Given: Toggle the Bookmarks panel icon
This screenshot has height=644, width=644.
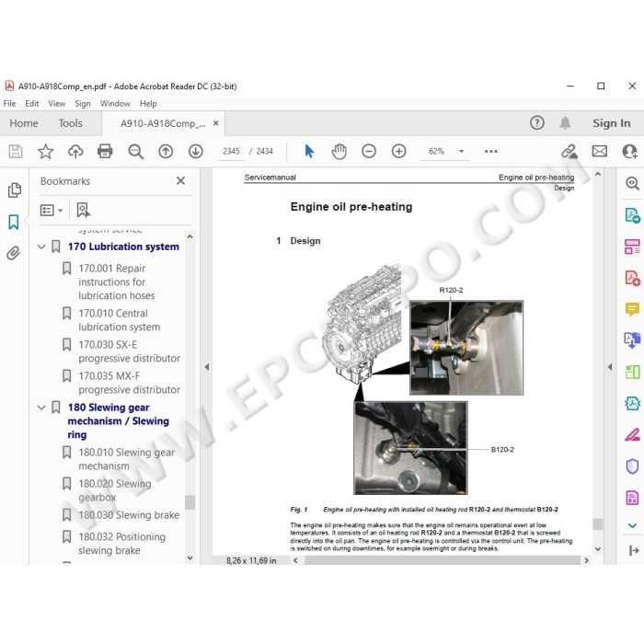Looking at the screenshot, I should [x=14, y=223].
